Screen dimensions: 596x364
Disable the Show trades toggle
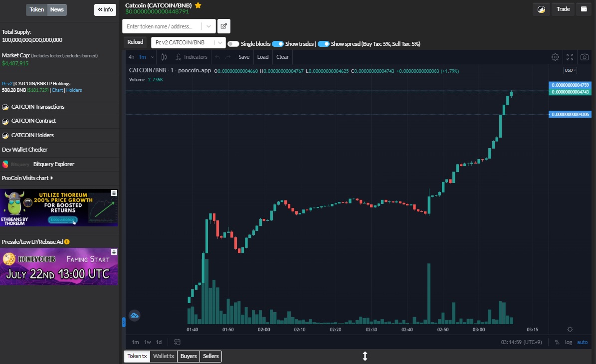click(278, 44)
